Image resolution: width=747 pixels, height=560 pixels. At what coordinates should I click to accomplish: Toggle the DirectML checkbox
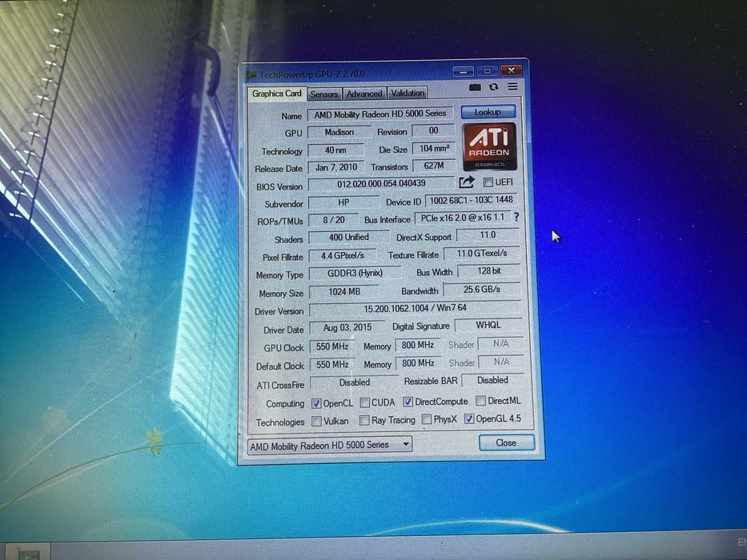(x=480, y=401)
